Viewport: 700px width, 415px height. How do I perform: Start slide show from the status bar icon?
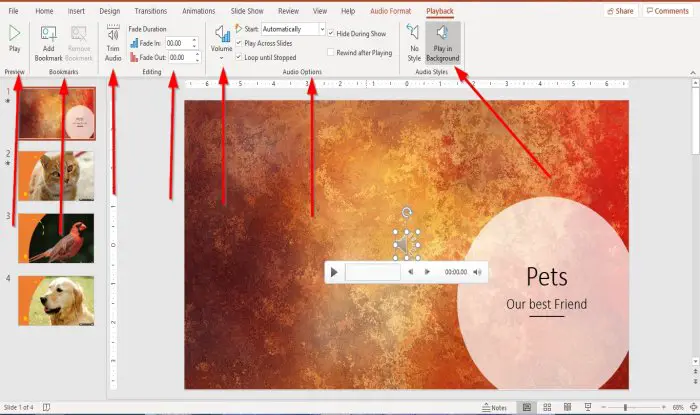pos(588,407)
